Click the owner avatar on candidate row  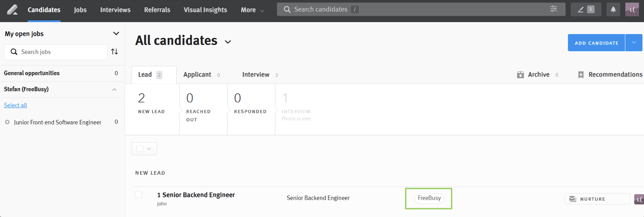pos(639,199)
